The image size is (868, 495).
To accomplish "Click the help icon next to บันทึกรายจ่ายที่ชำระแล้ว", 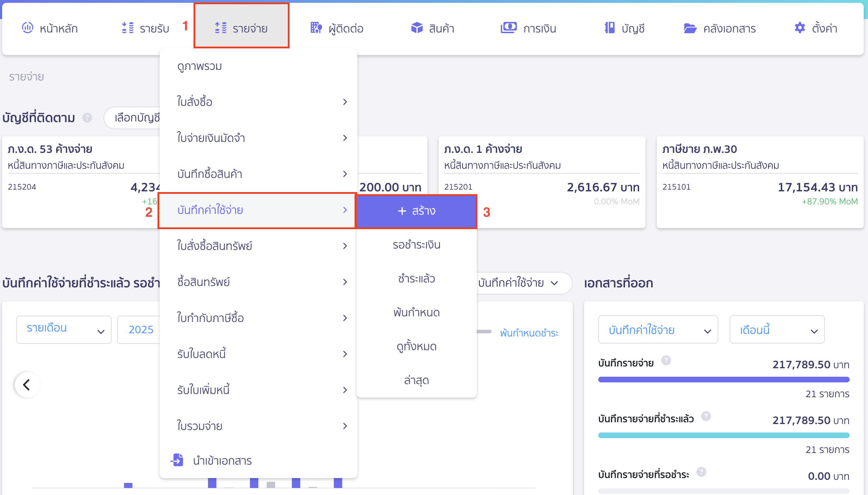I will pos(706,416).
